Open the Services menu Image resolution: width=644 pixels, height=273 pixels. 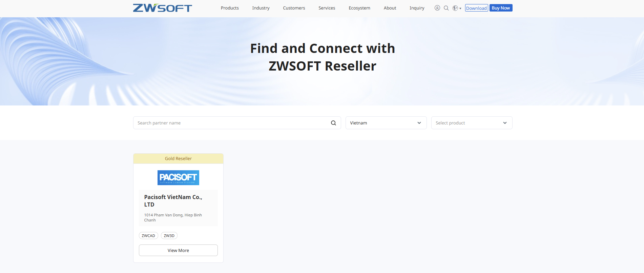coord(327,8)
